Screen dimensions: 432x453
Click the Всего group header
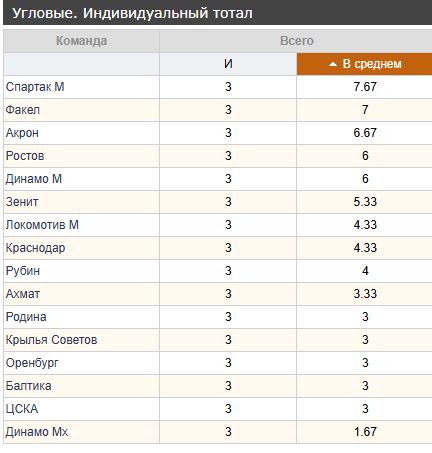tap(296, 41)
